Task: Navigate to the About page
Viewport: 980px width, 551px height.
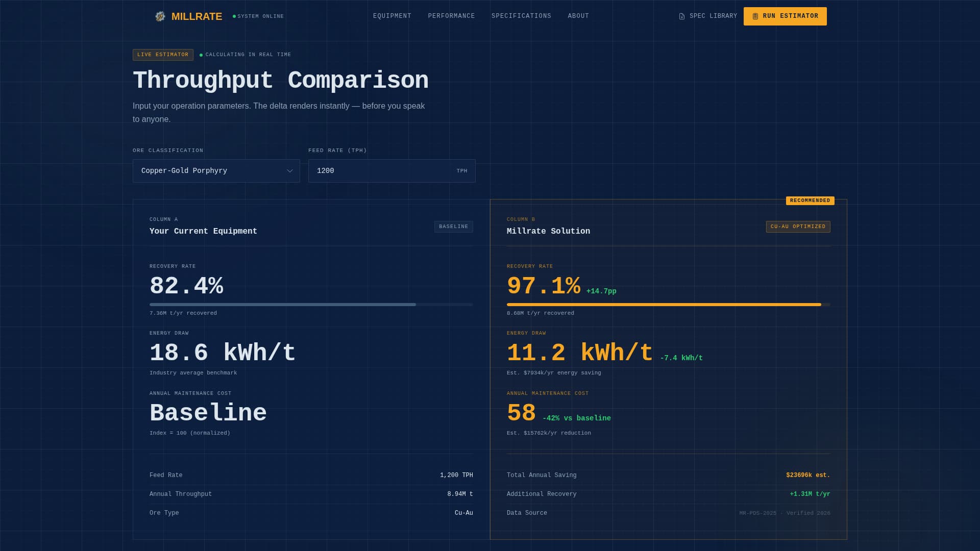Action: click(x=578, y=16)
